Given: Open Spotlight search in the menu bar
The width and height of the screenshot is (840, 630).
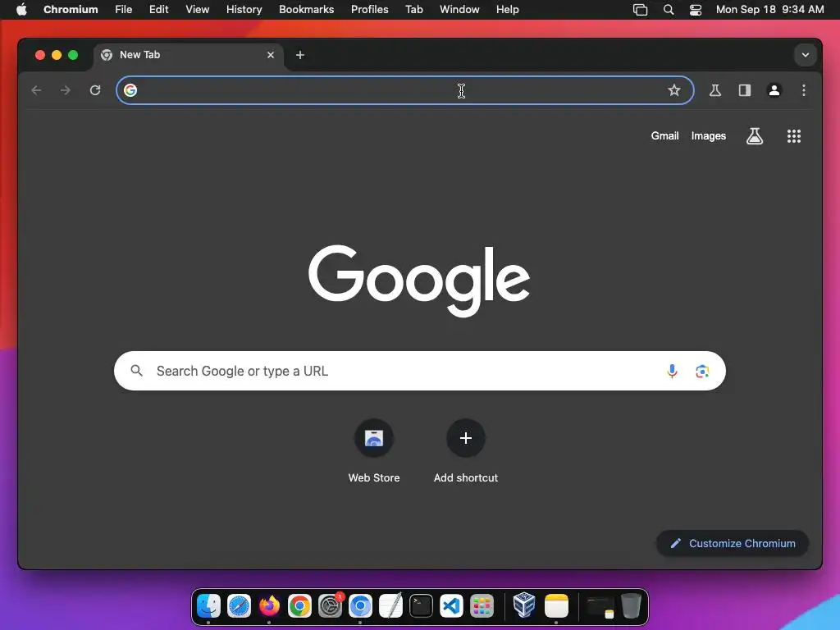Looking at the screenshot, I should [669, 9].
